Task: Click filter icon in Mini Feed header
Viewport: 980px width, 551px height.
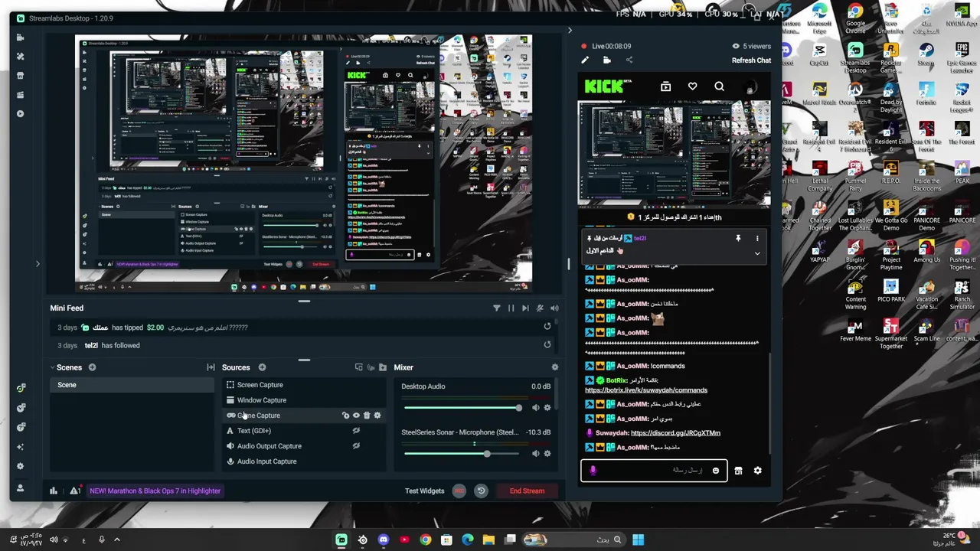Action: 496,308
